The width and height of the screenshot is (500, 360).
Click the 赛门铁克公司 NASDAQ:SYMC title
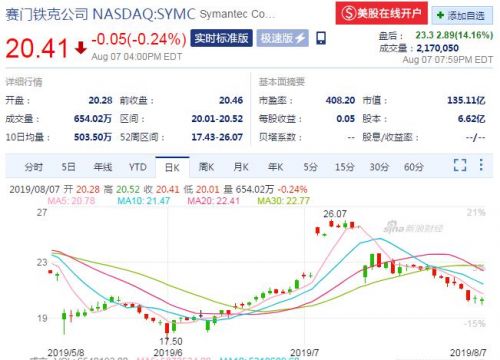pyautogui.click(x=100, y=14)
